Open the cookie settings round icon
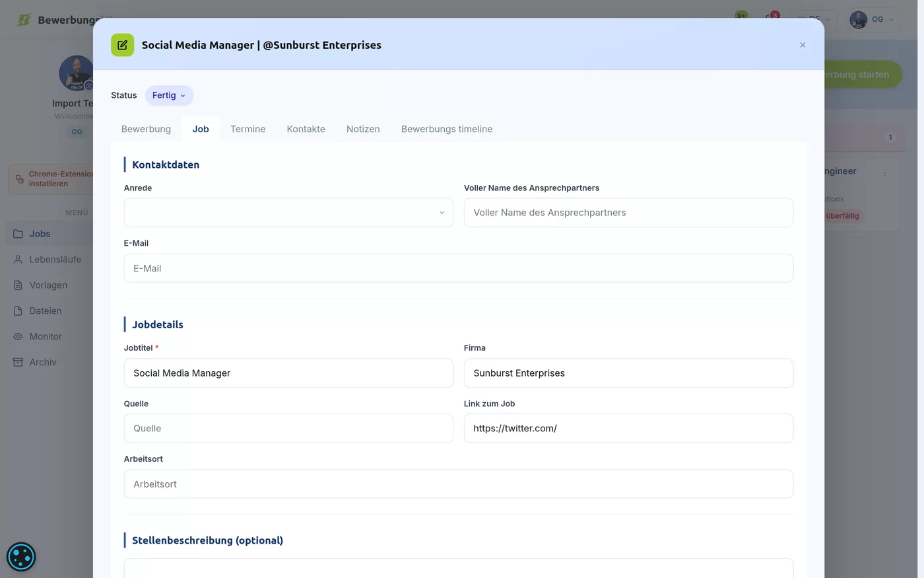The height and width of the screenshot is (578, 924). point(21,557)
